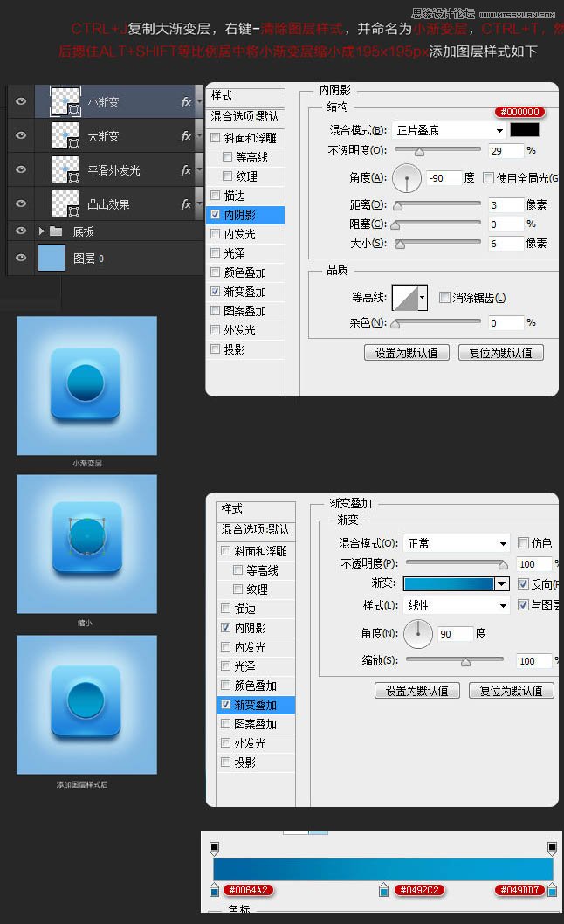
Task: Click the angle dial in 渐变叠加 settings
Action: click(418, 633)
